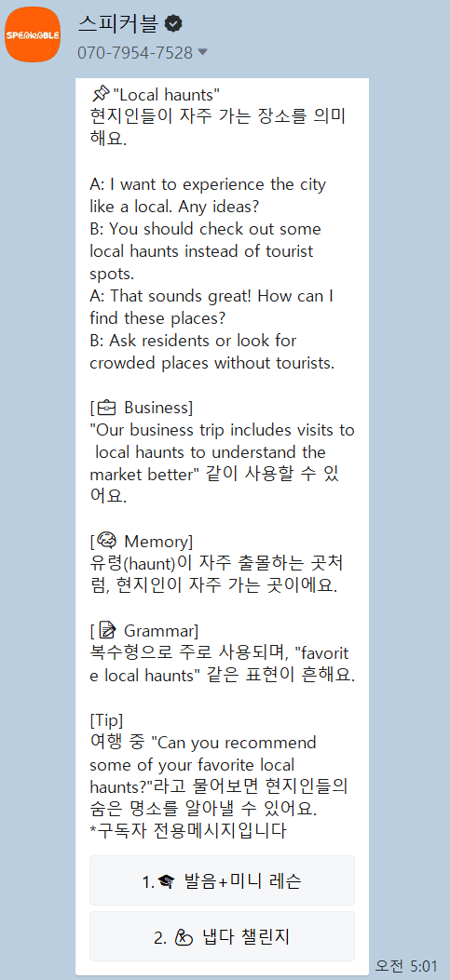Select the 냅다 챌린지 button
Viewport: 450px width, 980px height.
click(x=222, y=937)
